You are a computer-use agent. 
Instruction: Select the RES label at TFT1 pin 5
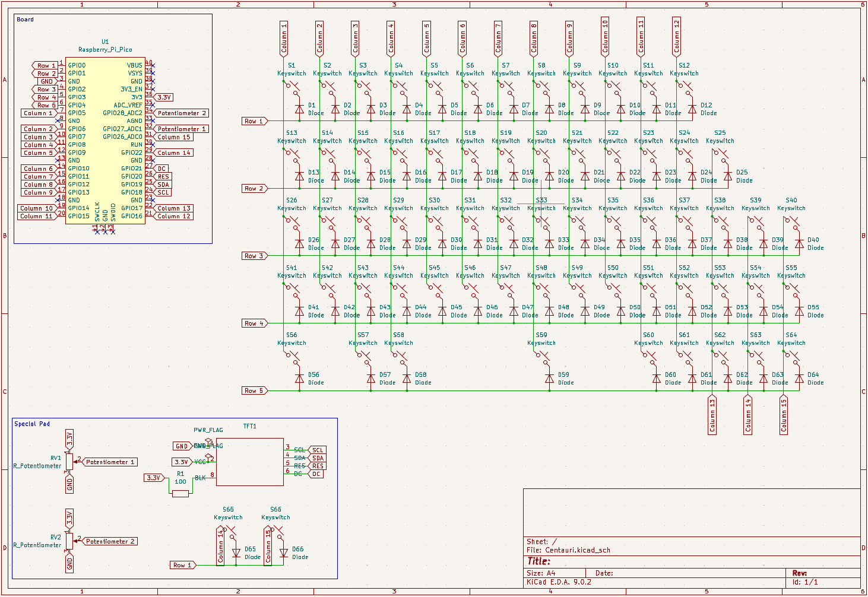point(317,466)
